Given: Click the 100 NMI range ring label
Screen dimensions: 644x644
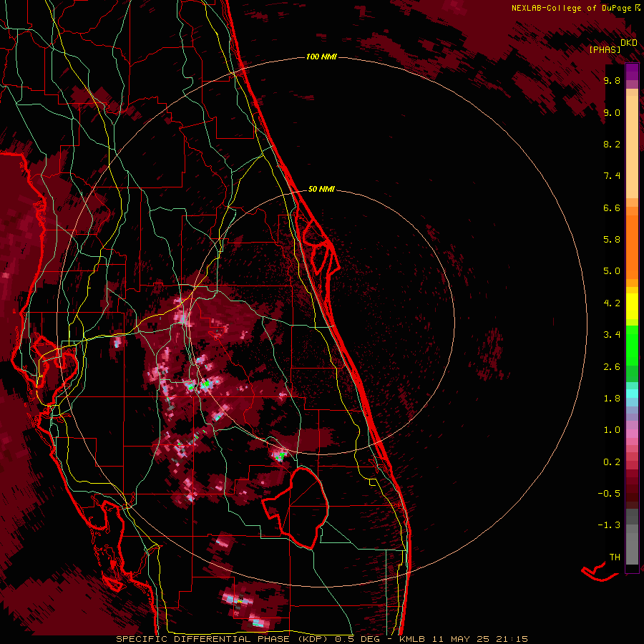Looking at the screenshot, I should [321, 57].
